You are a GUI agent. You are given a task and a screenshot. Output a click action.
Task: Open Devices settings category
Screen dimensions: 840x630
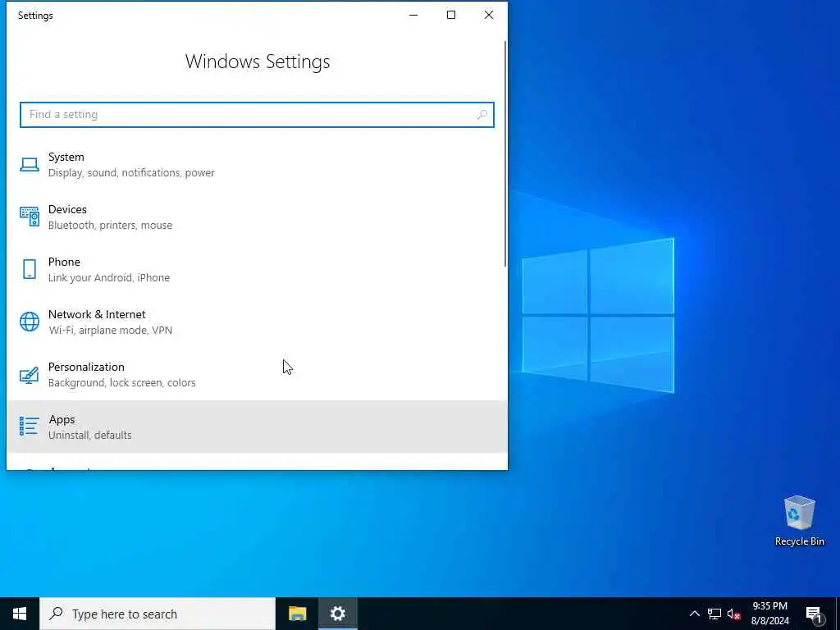click(257, 217)
